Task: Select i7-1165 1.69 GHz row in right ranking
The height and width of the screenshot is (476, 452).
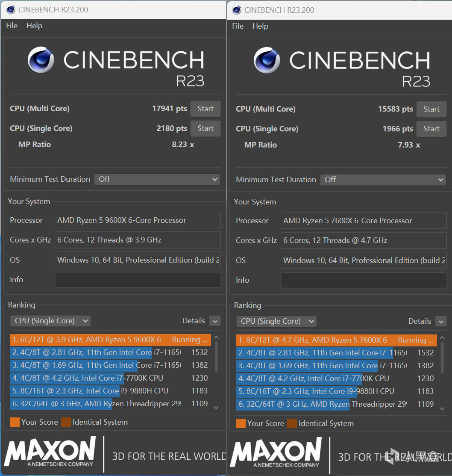Action: coord(336,366)
